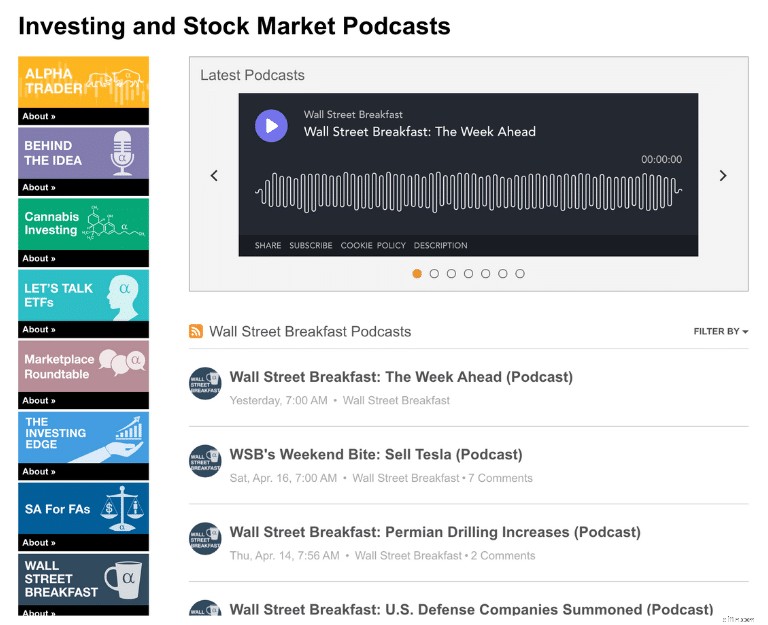Go to previous podcast in carousel
The image size is (768, 625).
click(214, 175)
